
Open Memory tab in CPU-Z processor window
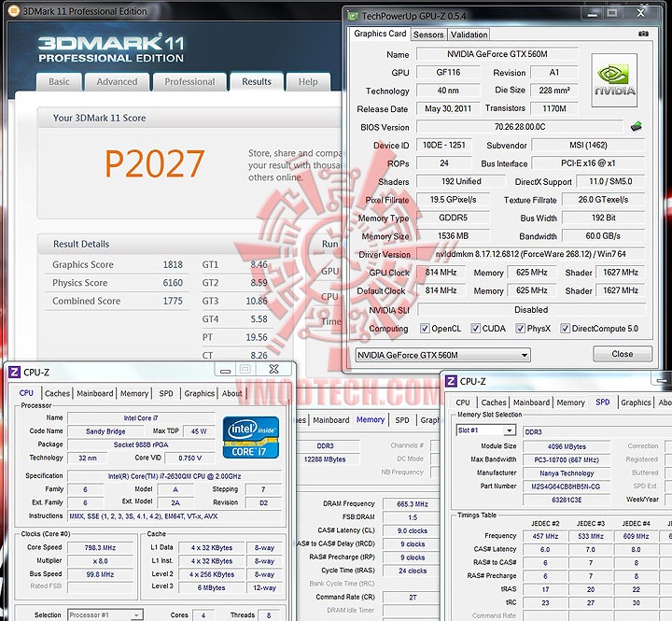click(x=134, y=393)
